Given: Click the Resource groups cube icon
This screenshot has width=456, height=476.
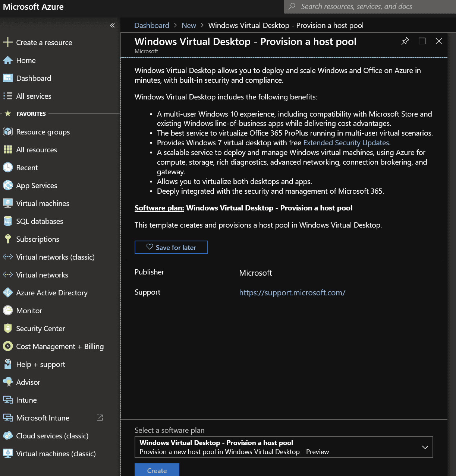Looking at the screenshot, I should [x=8, y=131].
